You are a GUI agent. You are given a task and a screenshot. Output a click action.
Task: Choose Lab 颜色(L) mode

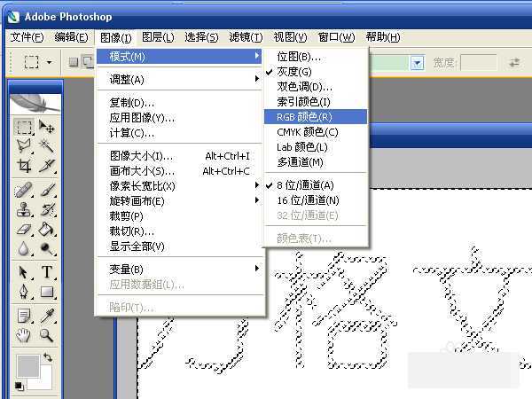(316, 147)
